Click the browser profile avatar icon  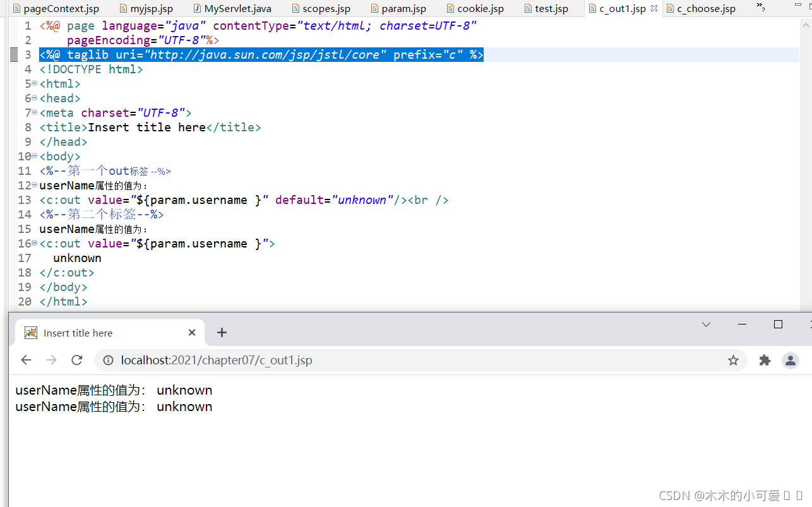click(x=791, y=360)
